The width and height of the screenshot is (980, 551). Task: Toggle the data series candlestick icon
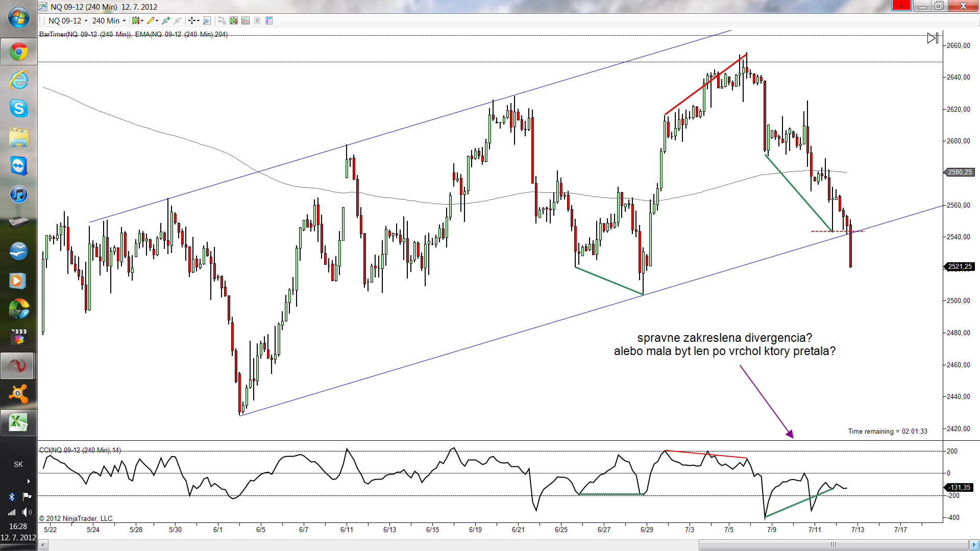pyautogui.click(x=234, y=20)
